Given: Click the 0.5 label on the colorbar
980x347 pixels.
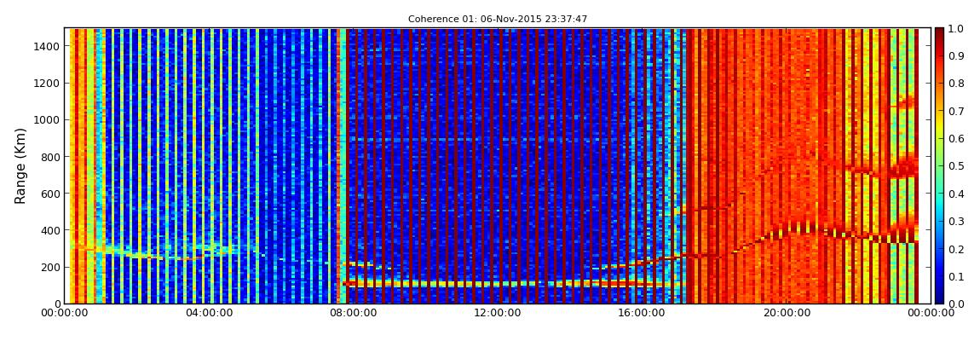Looking at the screenshot, I should tap(957, 165).
